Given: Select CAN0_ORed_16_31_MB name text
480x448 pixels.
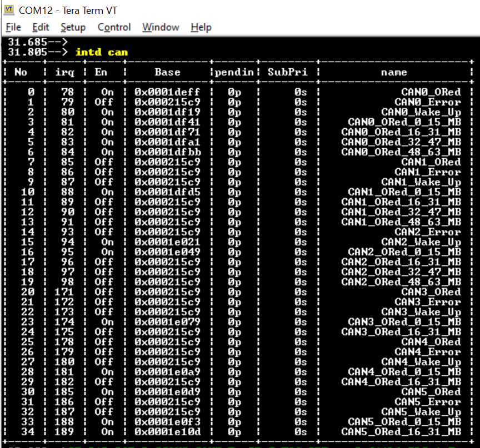Looking at the screenshot, I should tap(401, 132).
